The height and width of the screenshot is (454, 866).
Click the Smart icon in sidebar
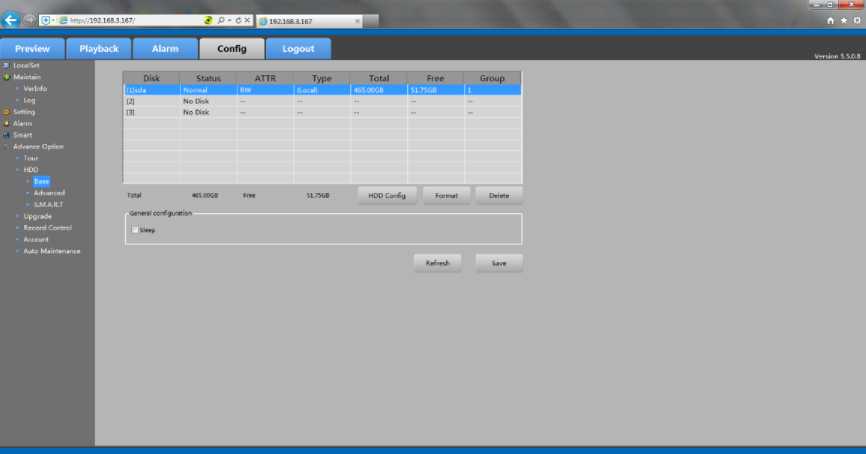[x=6, y=135]
